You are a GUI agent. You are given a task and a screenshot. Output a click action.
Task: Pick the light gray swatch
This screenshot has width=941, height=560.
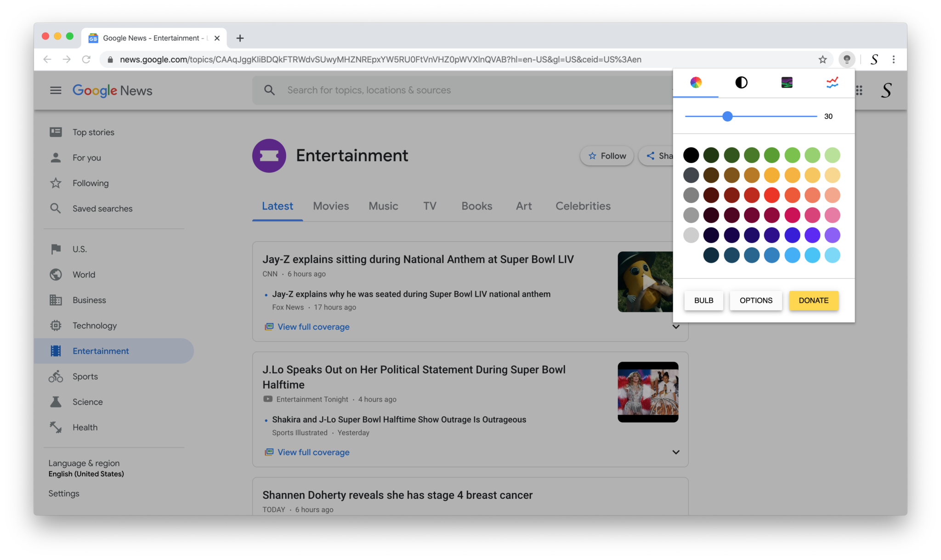[691, 235]
